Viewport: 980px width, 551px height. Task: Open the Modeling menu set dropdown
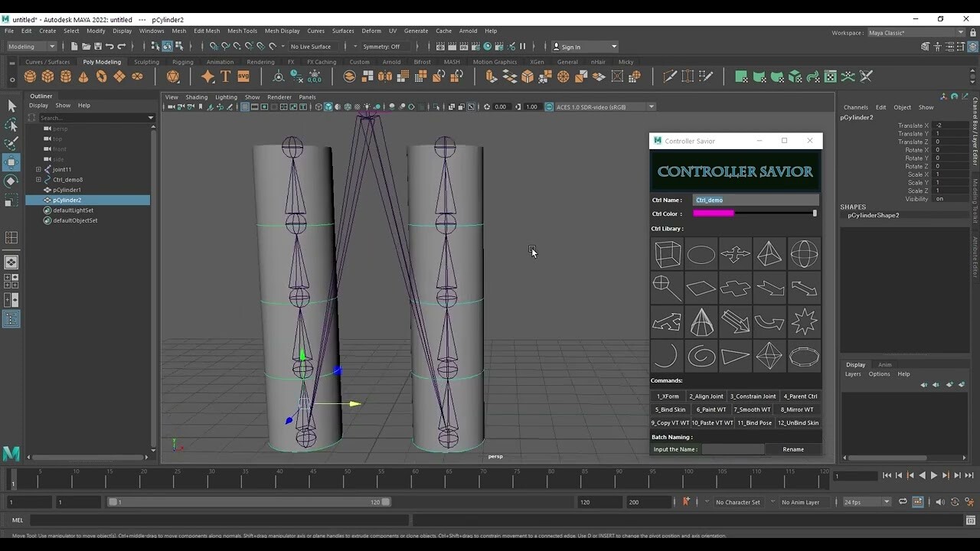(31, 47)
